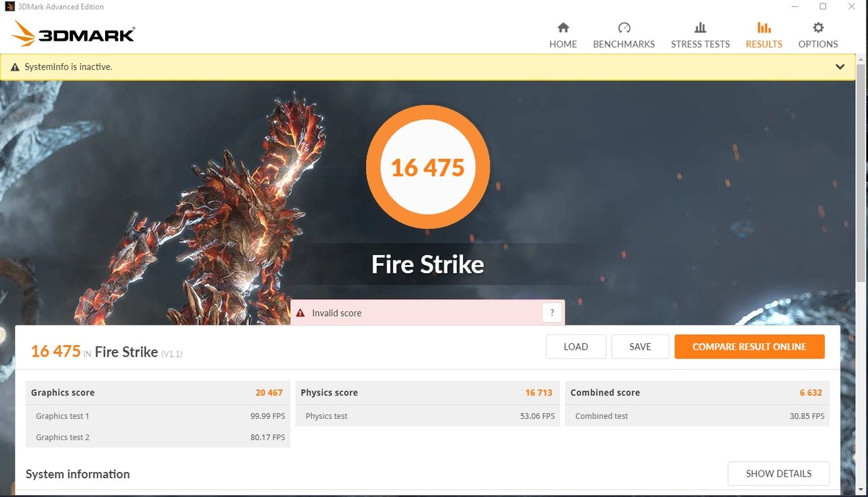
Task: Click the SystemInfo warning triangle icon
Action: 15,67
